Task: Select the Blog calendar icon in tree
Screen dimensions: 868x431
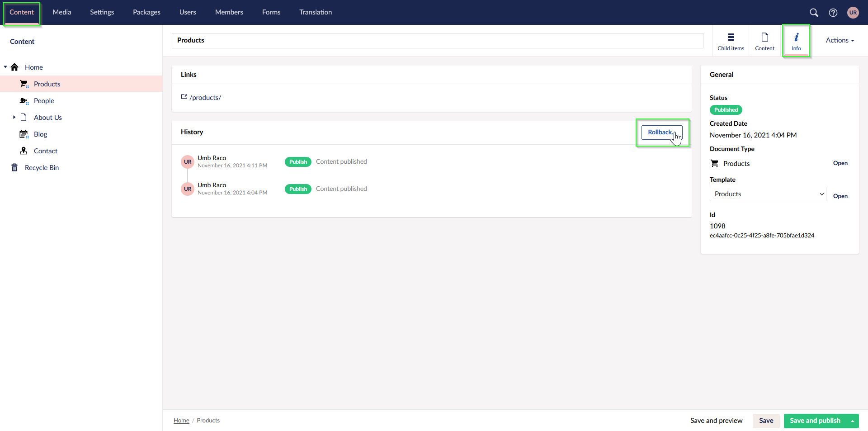Action: click(24, 134)
